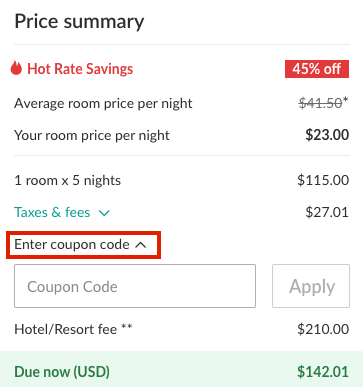This screenshot has width=363, height=387.
Task: Click the Price summary heading
Action: point(79,22)
